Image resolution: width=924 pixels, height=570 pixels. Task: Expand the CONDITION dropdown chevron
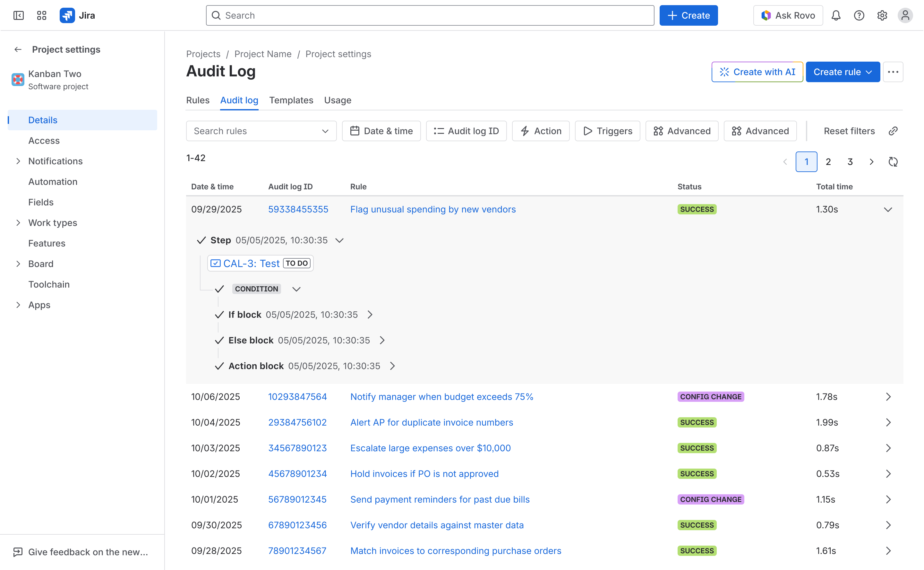296,289
